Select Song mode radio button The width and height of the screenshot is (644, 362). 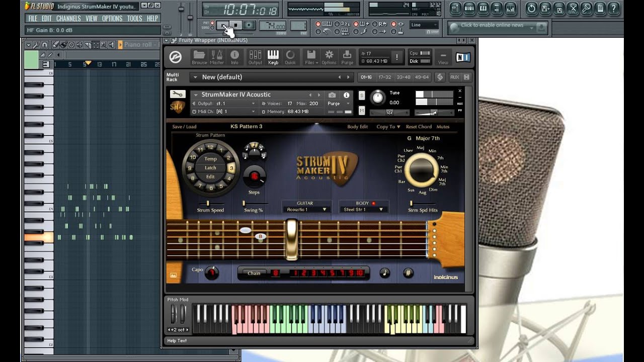coord(212,28)
